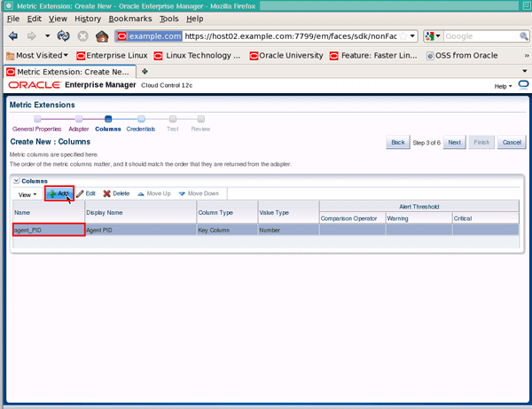This screenshot has height=409, width=532.
Task: Open search engine selector dropdown
Action: (433, 36)
